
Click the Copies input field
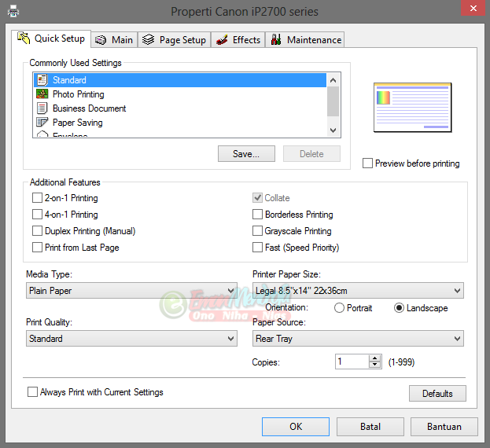coord(352,362)
